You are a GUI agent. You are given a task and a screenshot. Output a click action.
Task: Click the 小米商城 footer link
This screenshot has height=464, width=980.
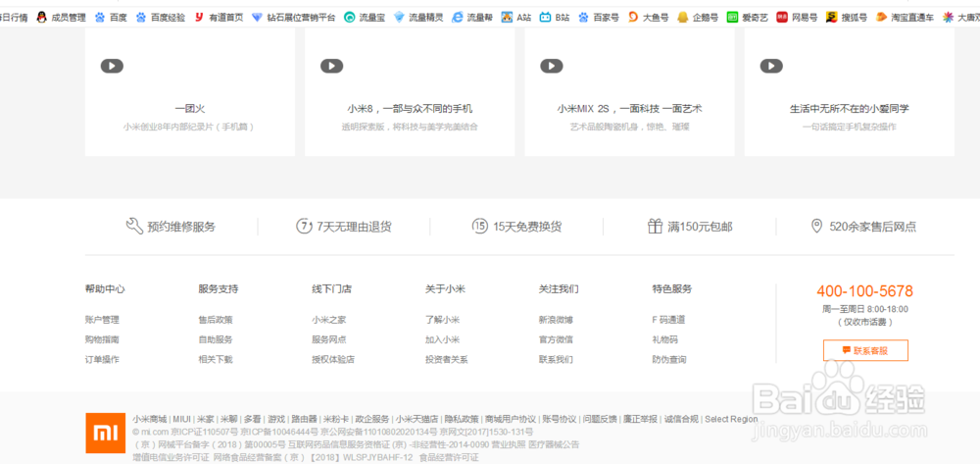click(149, 419)
